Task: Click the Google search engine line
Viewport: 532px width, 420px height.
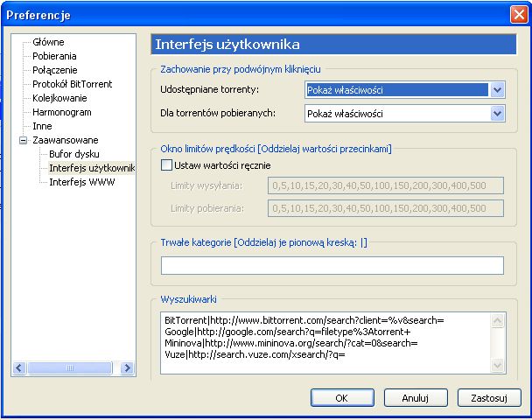Action: point(287,332)
